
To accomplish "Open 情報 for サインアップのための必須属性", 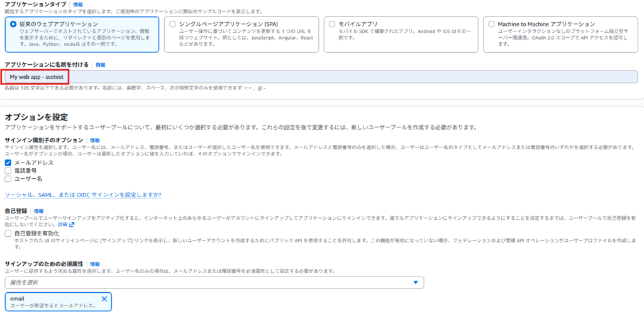I will (95, 264).
